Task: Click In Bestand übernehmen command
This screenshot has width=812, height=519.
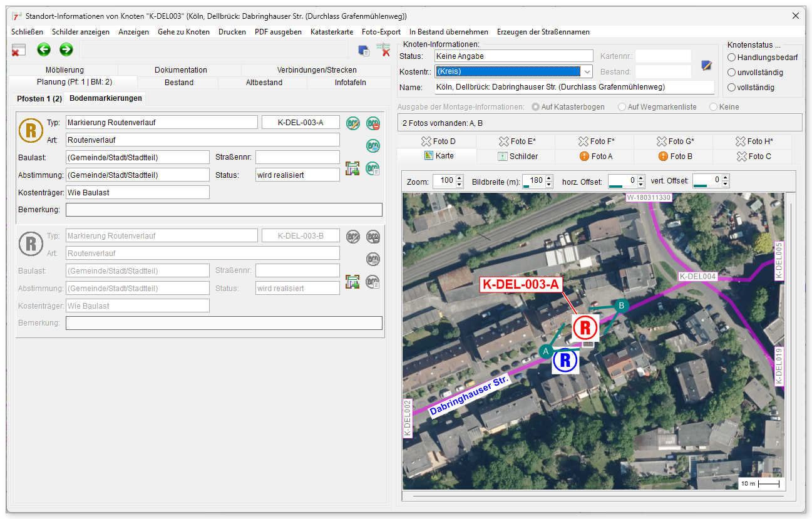Action: pos(449,32)
